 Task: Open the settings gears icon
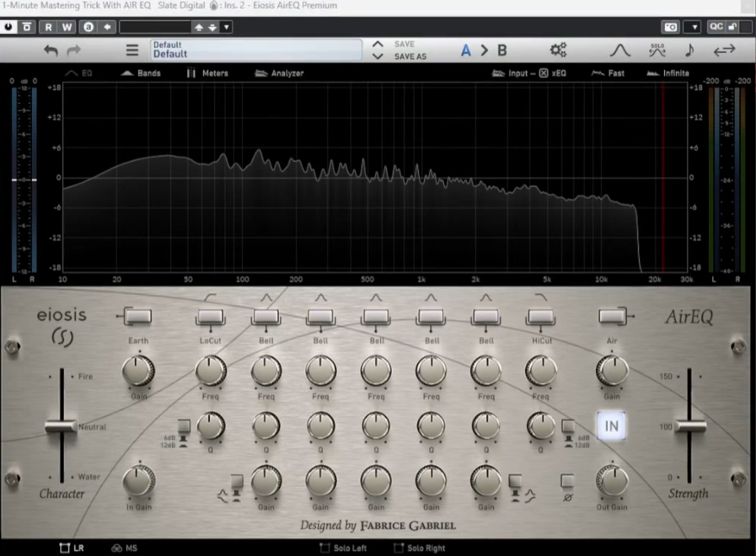[558, 50]
